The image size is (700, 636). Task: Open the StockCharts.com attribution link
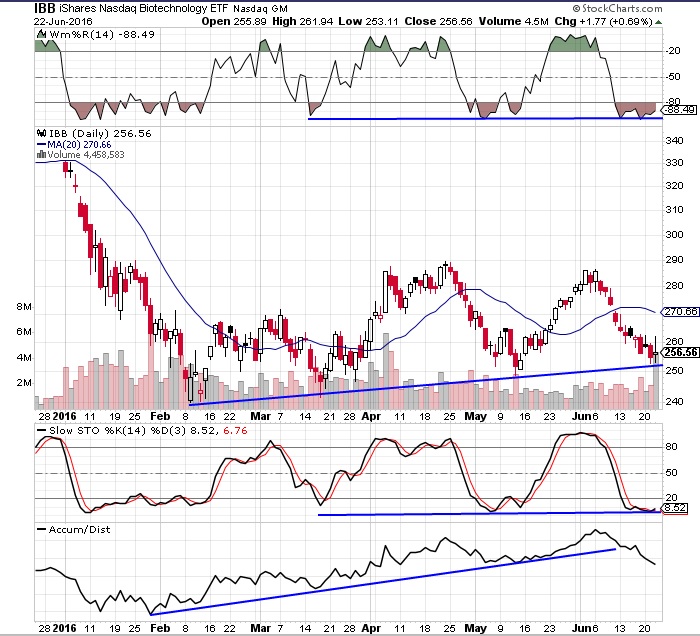617,8
